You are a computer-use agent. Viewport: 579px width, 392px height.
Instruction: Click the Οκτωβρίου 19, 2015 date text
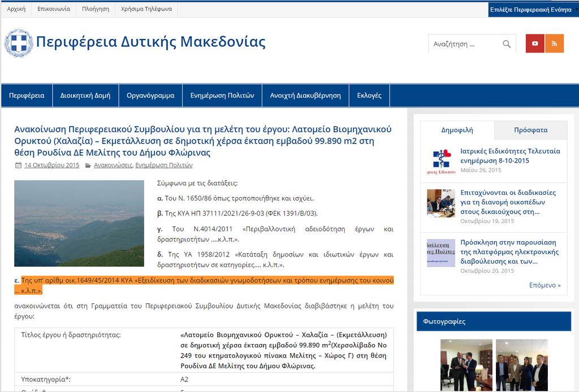point(487,221)
